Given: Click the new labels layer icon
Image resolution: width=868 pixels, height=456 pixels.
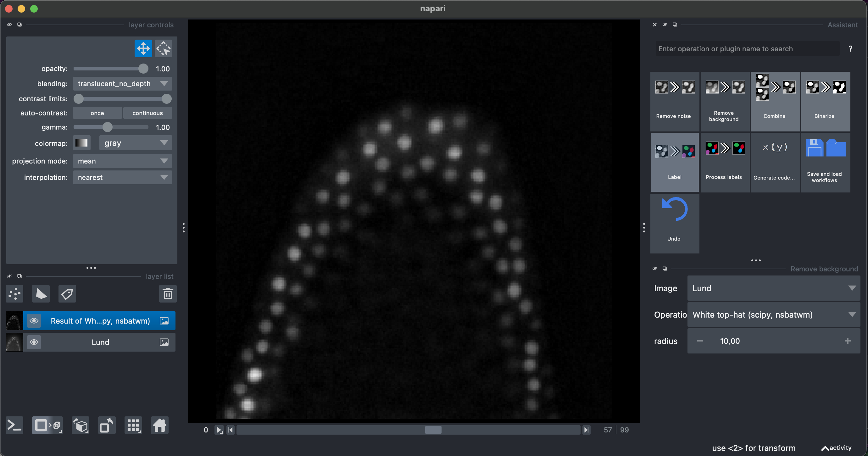Looking at the screenshot, I should tap(67, 293).
